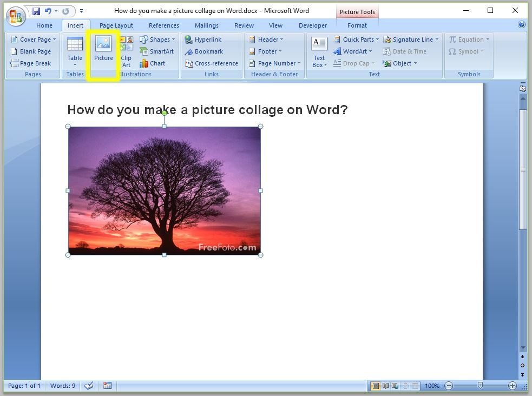Screen dimensions: 532x396
Task: Insert an embedded Object
Action: tap(400, 63)
